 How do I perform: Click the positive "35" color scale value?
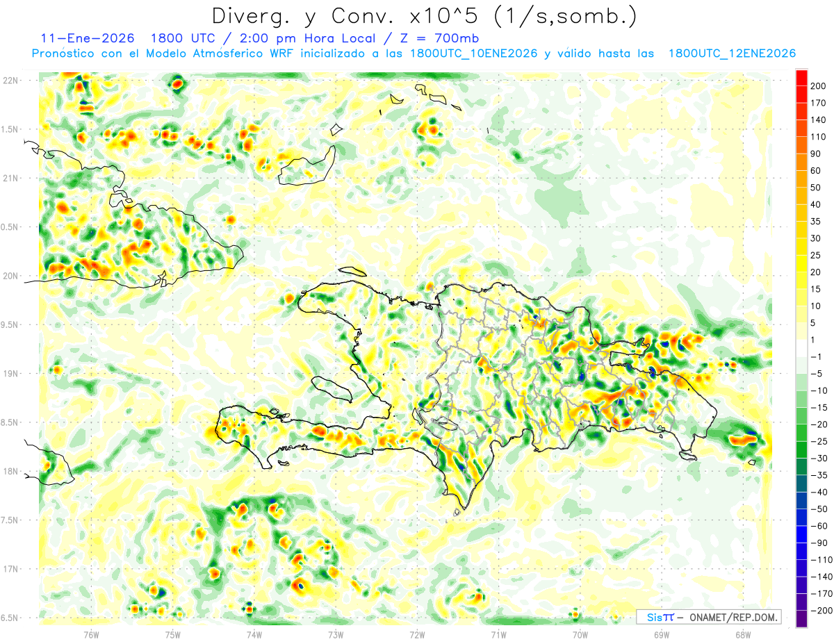pos(815,222)
